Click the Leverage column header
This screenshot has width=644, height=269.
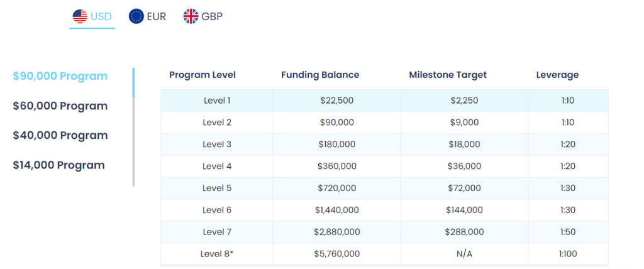557,75
